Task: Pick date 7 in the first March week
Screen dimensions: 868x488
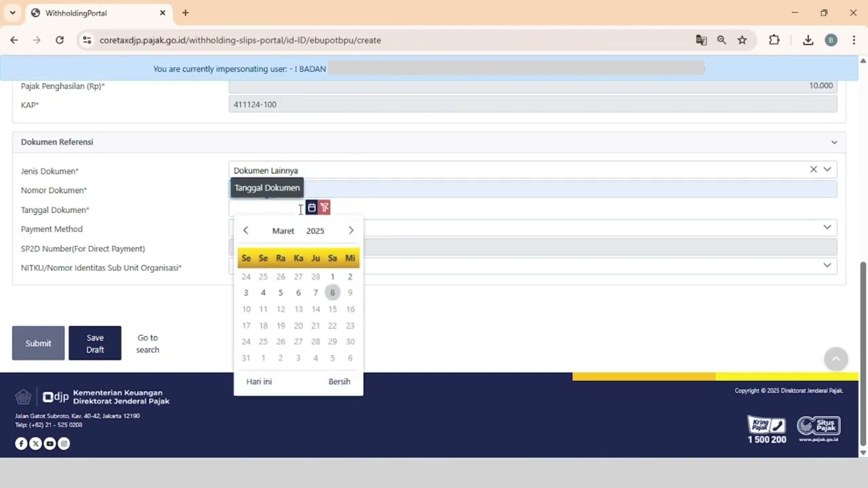Action: point(315,293)
